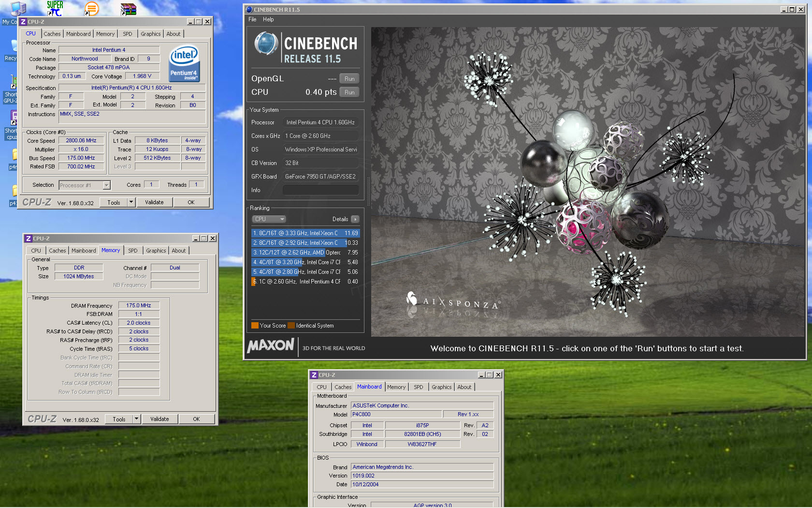Viewport: 812px width, 508px height.
Task: Open the File menu in Cinebench
Action: coord(252,19)
